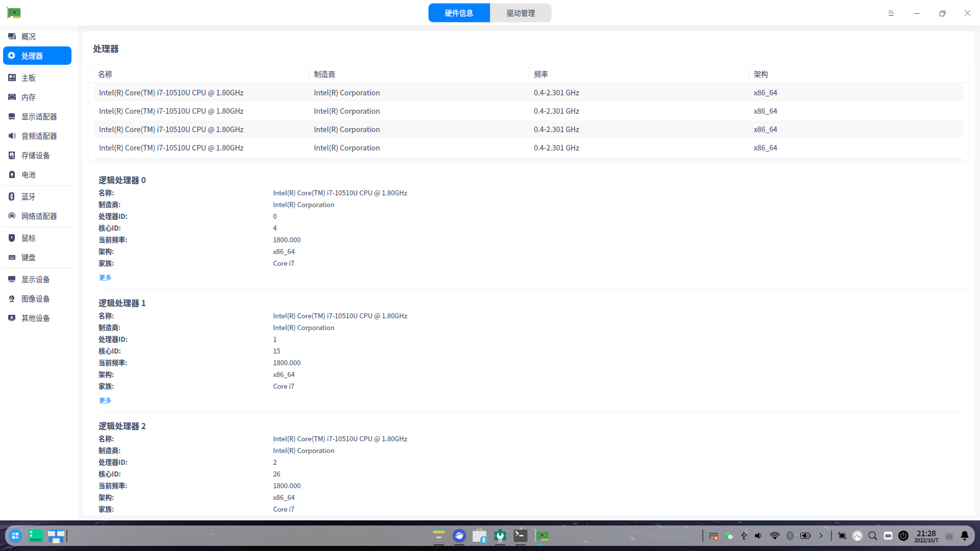The image size is (980, 551).
Task: Open the 内存 memory section
Action: click(x=37, y=97)
